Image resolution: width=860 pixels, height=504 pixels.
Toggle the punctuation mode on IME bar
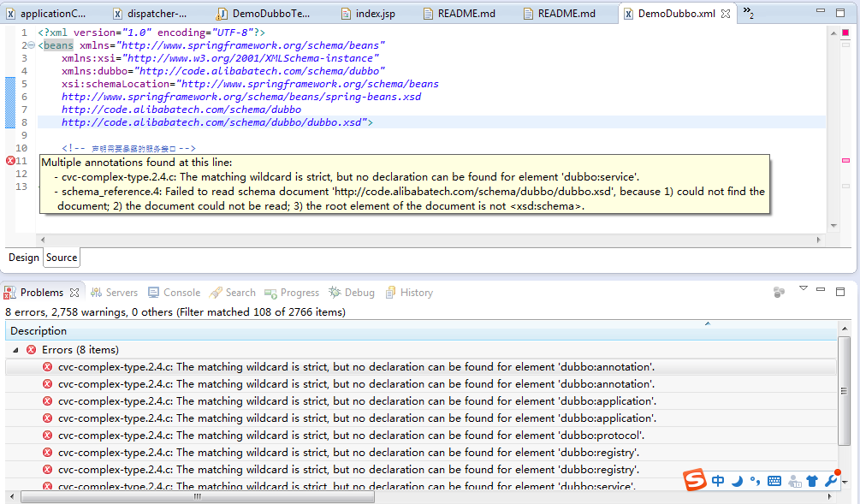click(756, 481)
